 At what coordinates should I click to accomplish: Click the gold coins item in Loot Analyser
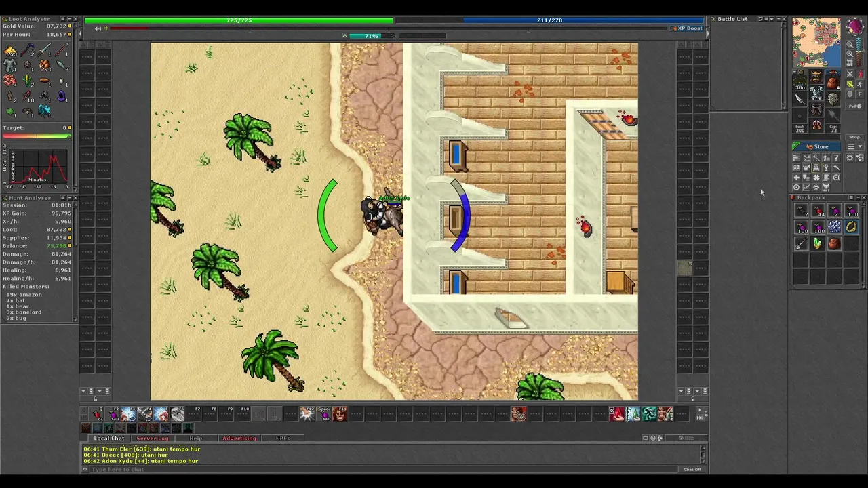10,51
